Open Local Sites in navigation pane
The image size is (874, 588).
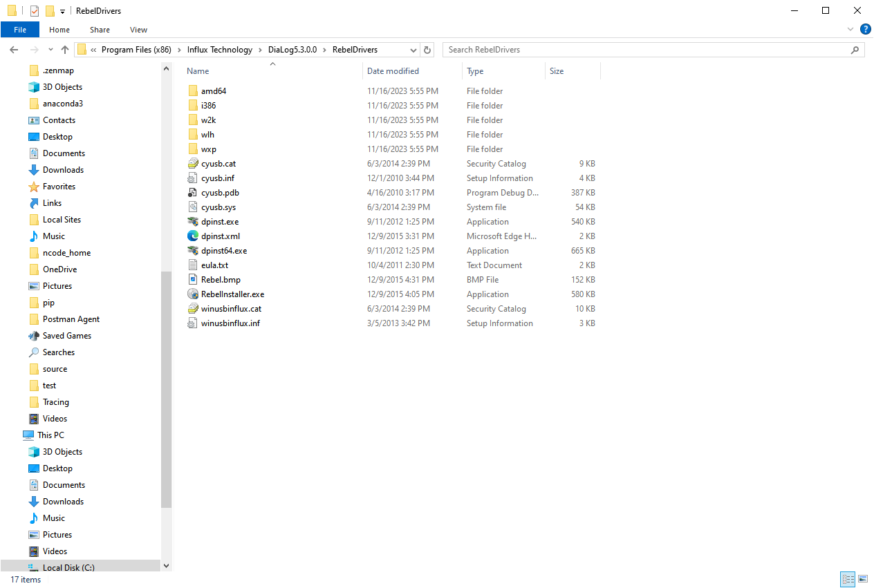tap(62, 220)
